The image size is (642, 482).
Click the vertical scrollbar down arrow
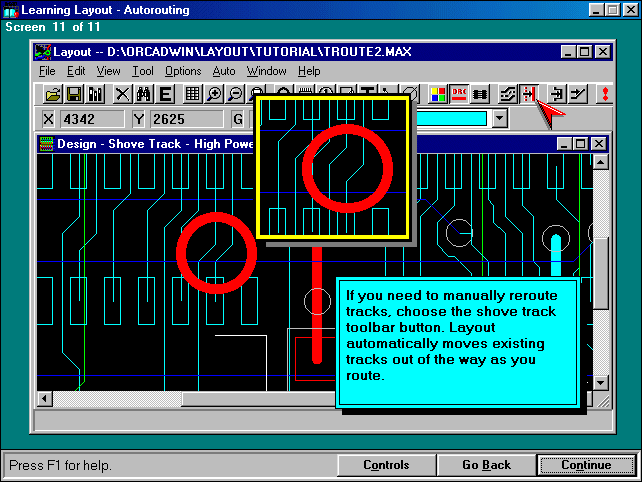[601, 383]
